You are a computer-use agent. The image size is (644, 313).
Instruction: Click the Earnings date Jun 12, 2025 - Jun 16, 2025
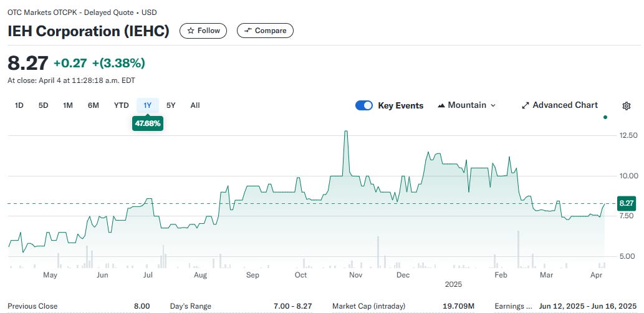point(588,306)
